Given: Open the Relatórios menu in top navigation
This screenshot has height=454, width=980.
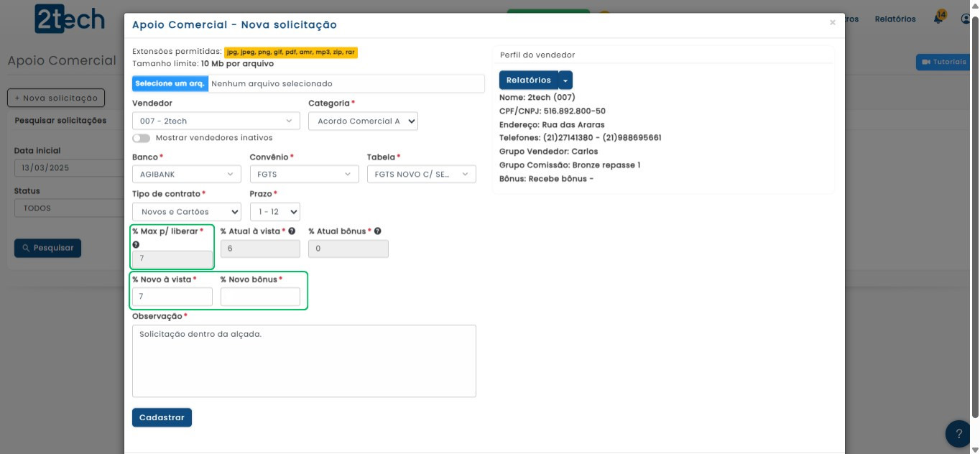Looking at the screenshot, I should pyautogui.click(x=895, y=19).
